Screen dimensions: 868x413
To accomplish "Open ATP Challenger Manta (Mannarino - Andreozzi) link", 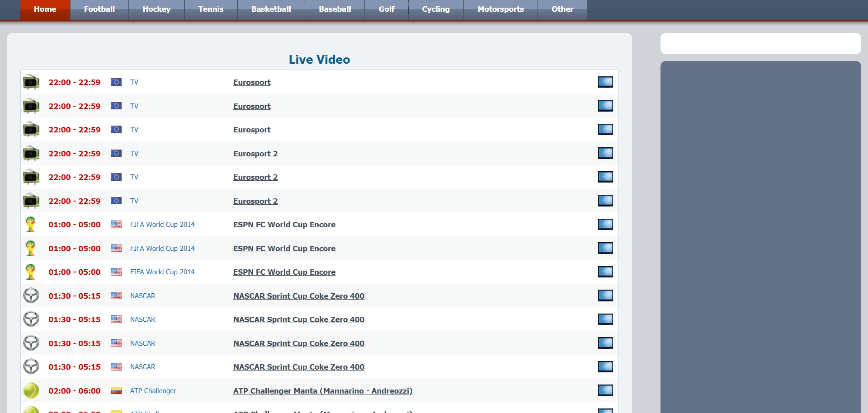I will (x=323, y=391).
